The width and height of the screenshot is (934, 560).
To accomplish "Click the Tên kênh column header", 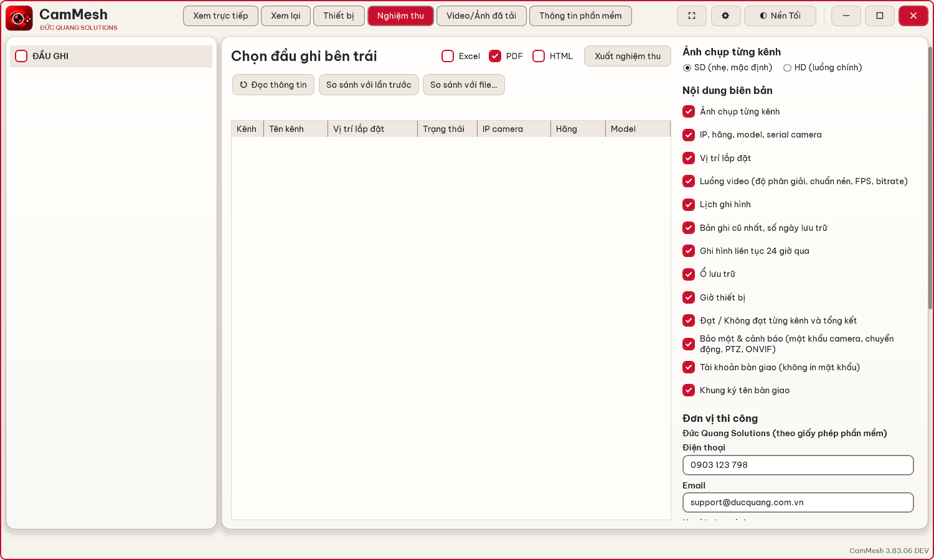I will (296, 129).
